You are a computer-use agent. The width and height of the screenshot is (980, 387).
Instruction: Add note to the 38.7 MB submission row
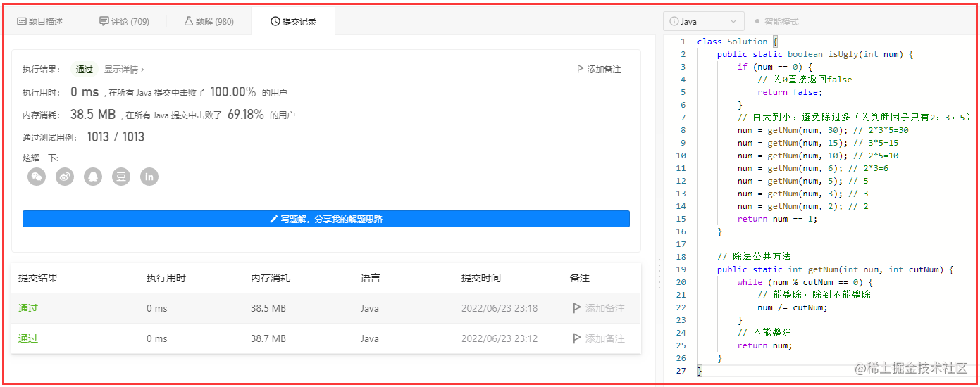pos(599,338)
